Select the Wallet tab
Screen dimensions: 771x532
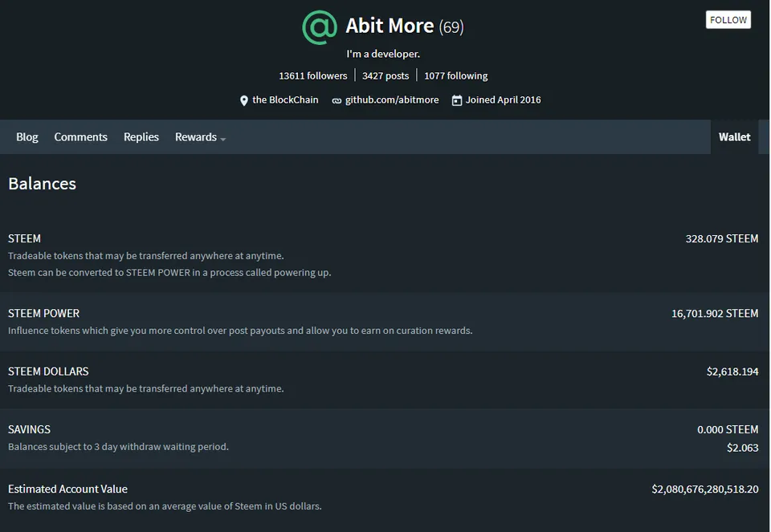click(734, 137)
